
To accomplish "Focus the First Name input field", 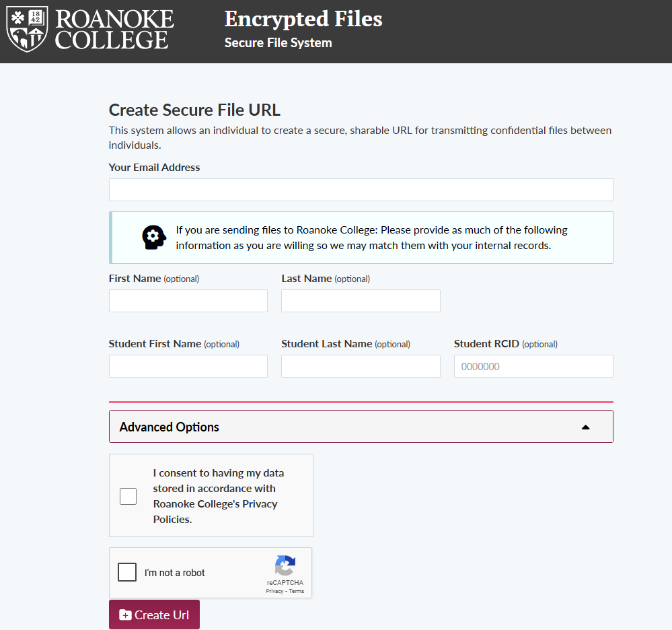I will [188, 301].
